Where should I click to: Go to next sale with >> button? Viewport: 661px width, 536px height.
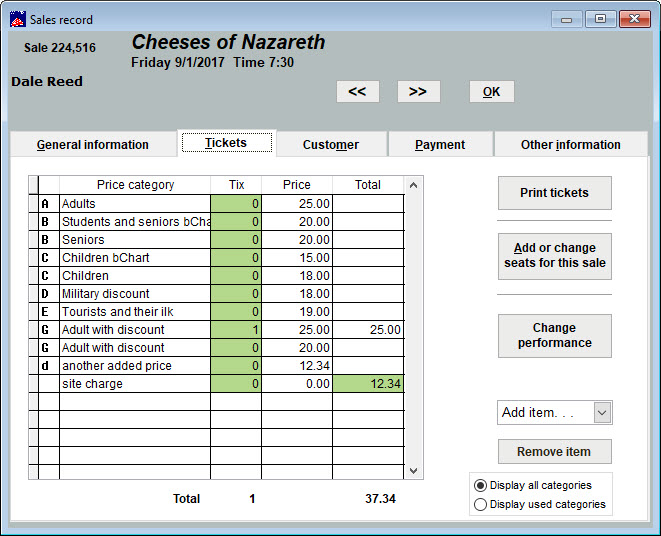pyautogui.click(x=419, y=92)
